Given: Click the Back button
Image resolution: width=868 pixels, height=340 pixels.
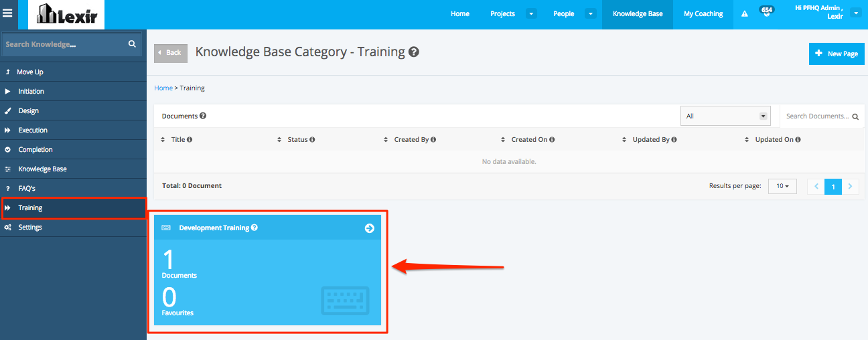Looking at the screenshot, I should [171, 53].
